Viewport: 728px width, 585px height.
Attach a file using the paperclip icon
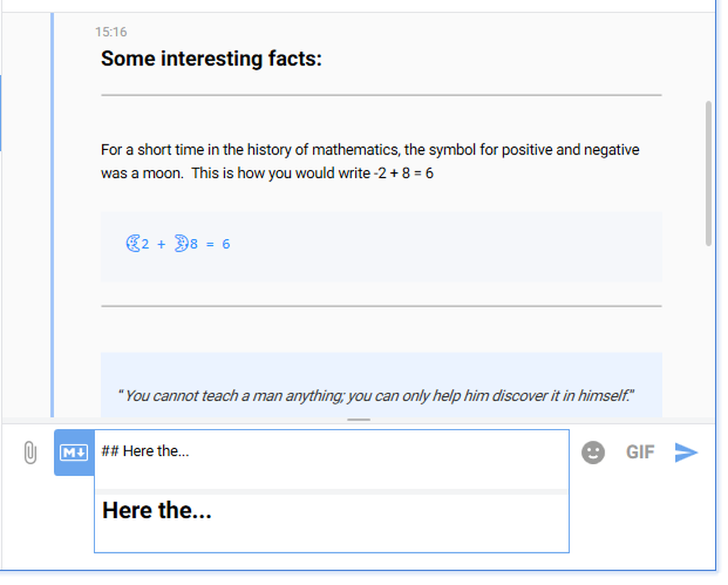(30, 453)
